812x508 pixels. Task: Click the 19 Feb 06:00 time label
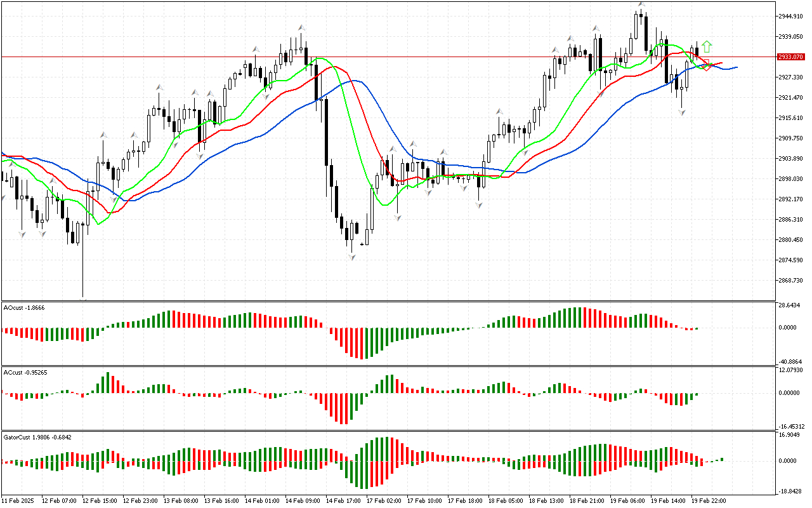627,501
